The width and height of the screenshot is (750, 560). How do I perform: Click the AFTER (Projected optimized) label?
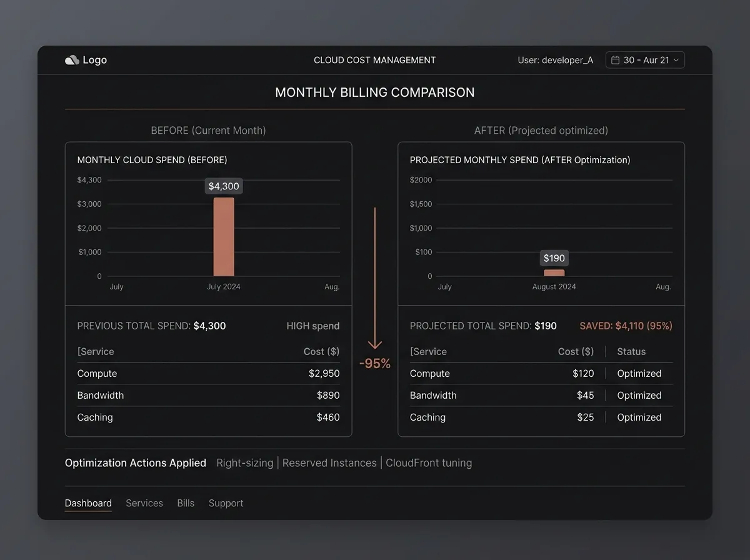[541, 131]
